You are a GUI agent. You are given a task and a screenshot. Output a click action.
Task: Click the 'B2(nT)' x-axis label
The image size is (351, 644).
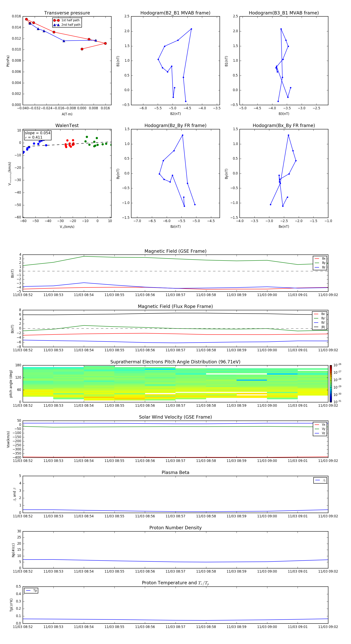click(175, 114)
